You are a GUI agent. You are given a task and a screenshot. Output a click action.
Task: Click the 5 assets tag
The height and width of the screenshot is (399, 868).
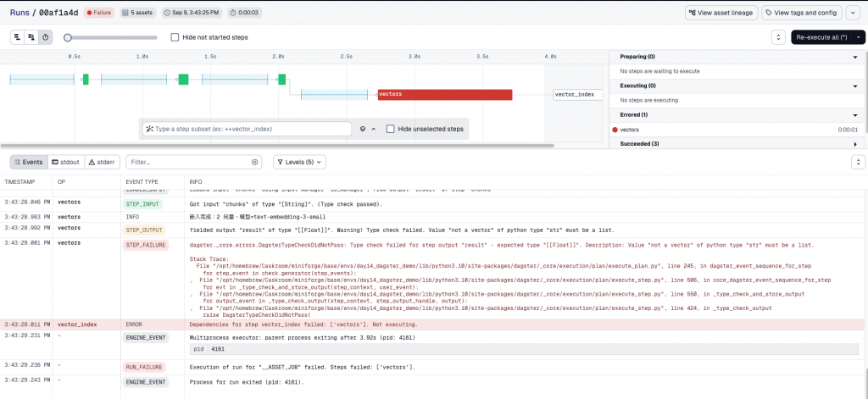tap(138, 12)
